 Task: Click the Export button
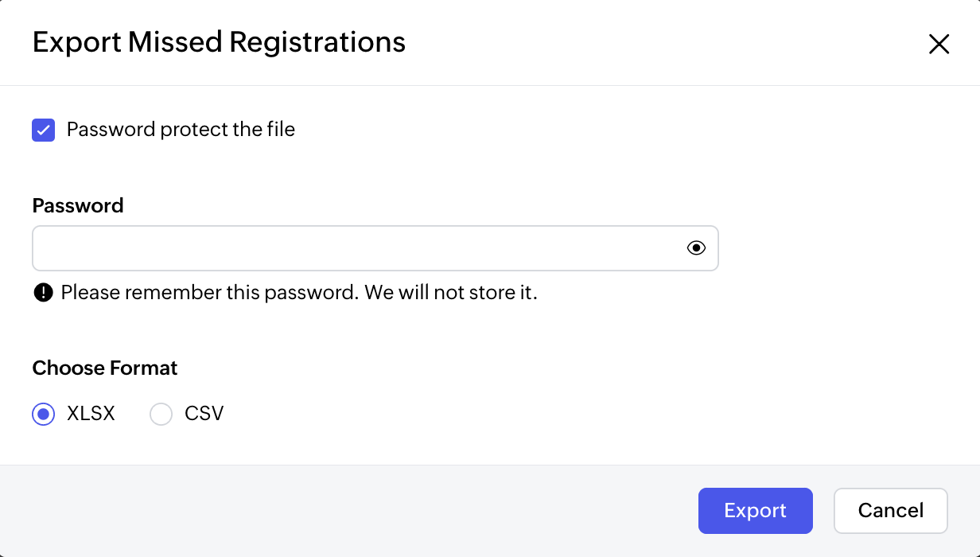point(756,510)
